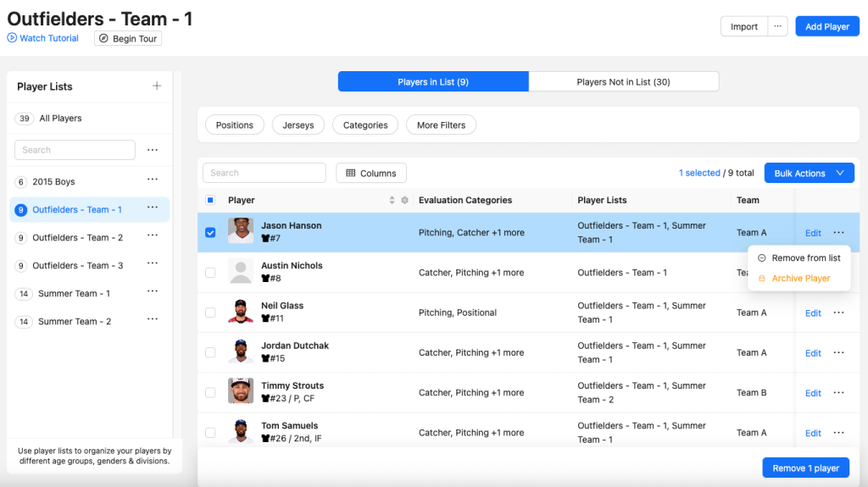The width and height of the screenshot is (868, 487).
Task: Click Jason Hanson's profile photo thumbnail
Action: click(241, 231)
